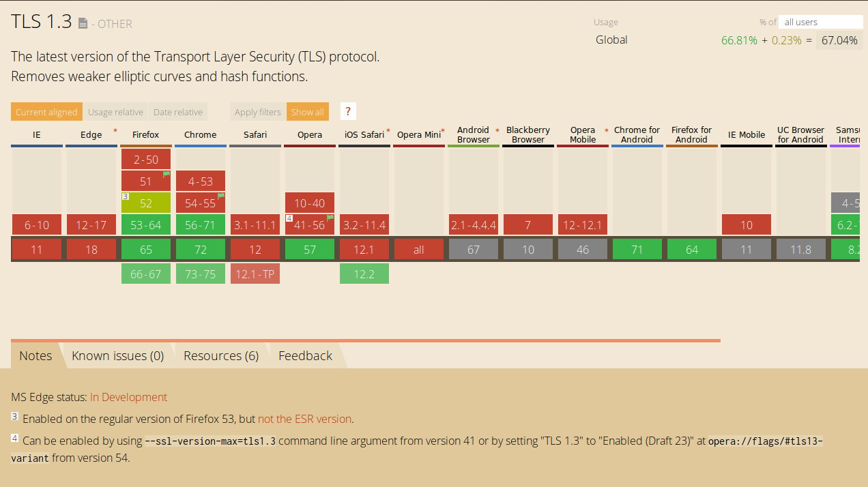Switch to Usage relative view

point(115,112)
